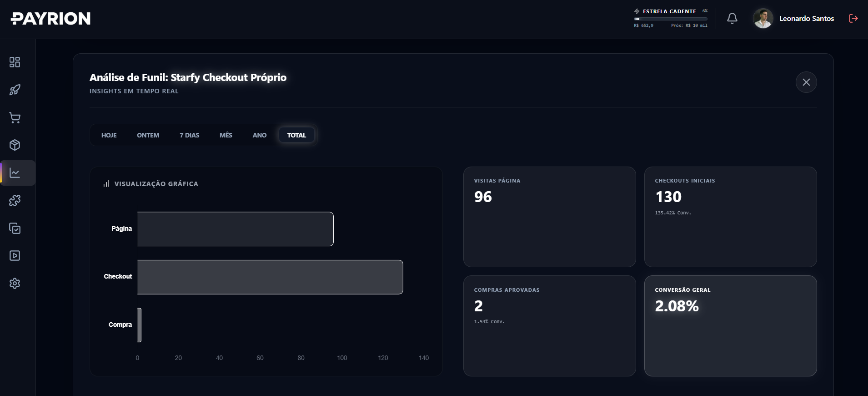The height and width of the screenshot is (396, 868).
Task: Open the shopping cart section
Action: point(15,117)
